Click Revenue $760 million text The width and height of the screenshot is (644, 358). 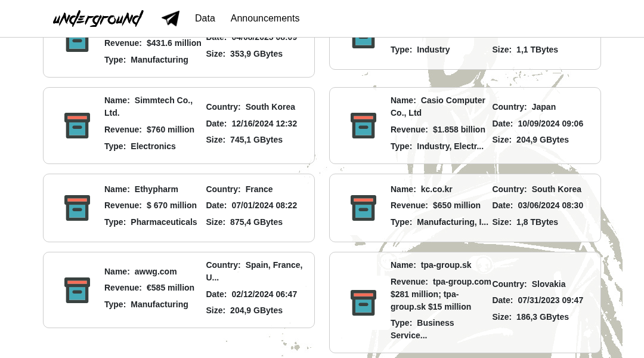(149, 129)
